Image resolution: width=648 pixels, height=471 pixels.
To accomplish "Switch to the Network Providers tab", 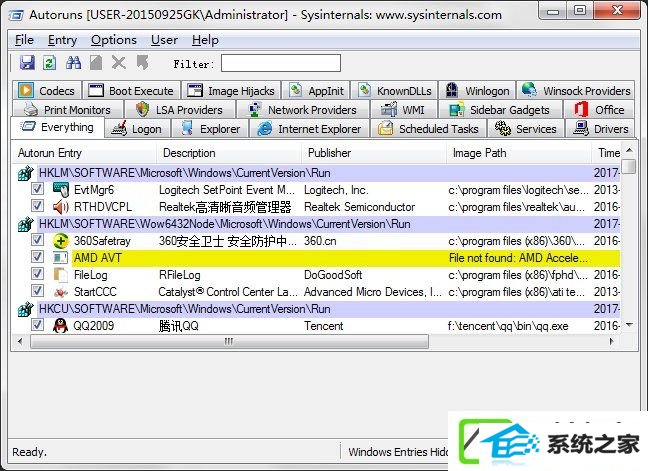I will coord(303,110).
